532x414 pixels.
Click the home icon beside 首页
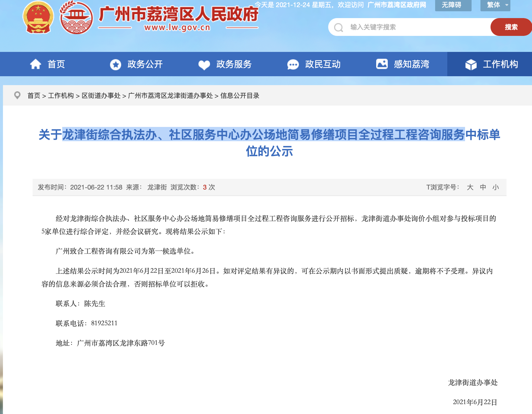36,64
